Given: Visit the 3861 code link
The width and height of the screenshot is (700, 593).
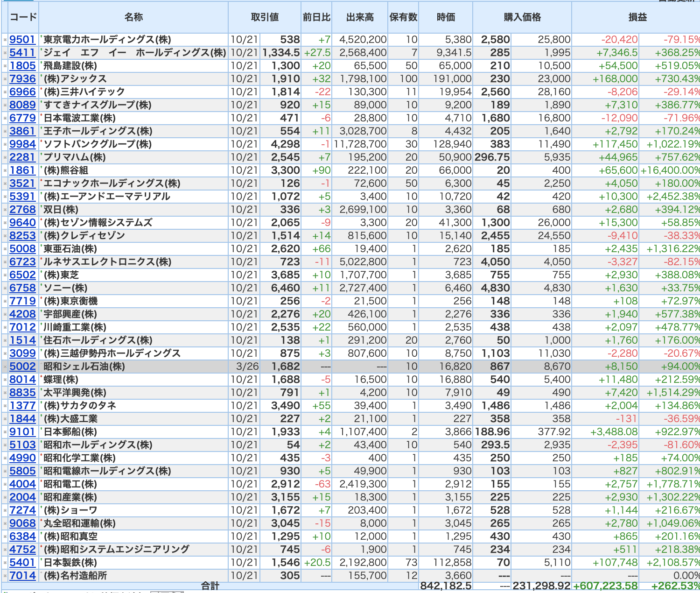Looking at the screenshot, I should (x=22, y=131).
